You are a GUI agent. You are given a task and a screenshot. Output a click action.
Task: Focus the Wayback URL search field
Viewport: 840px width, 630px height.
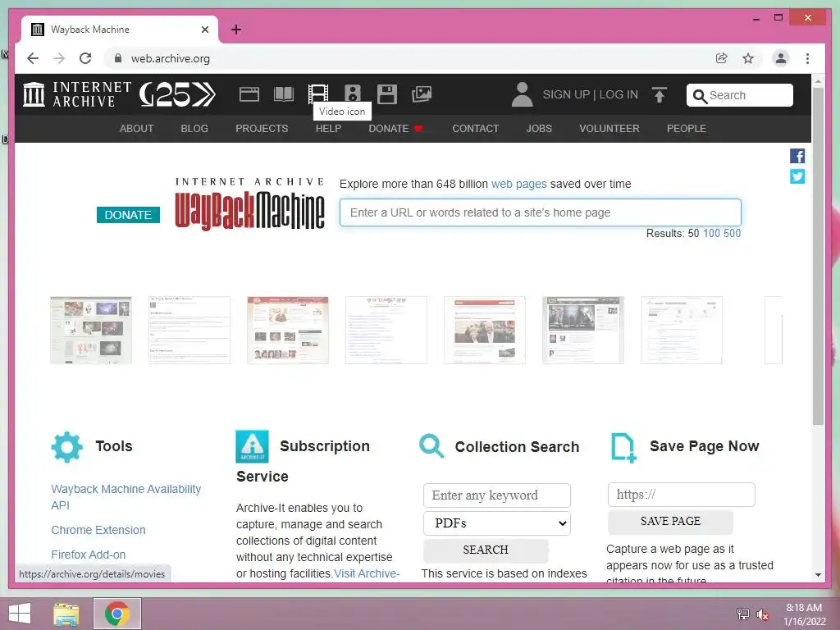(x=540, y=212)
